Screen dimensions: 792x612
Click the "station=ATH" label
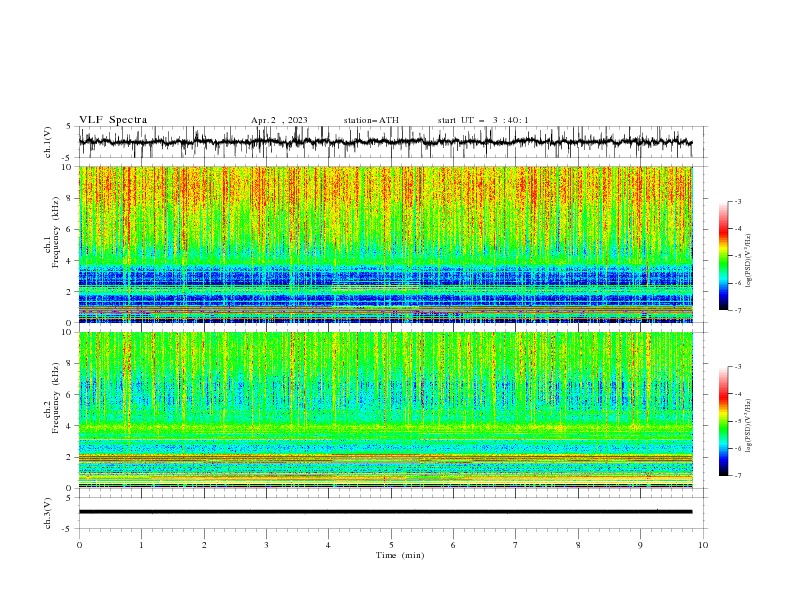click(371, 120)
